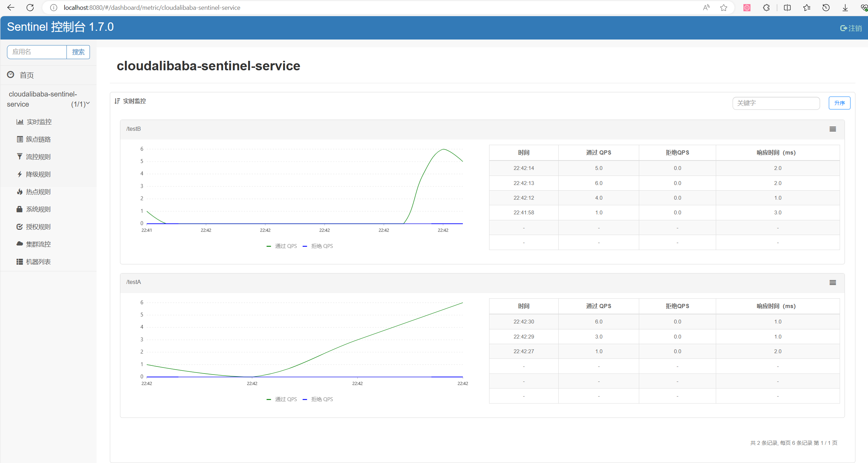
Task: Toggle 拒绝 QPS legend in /testA chart
Action: pos(318,399)
